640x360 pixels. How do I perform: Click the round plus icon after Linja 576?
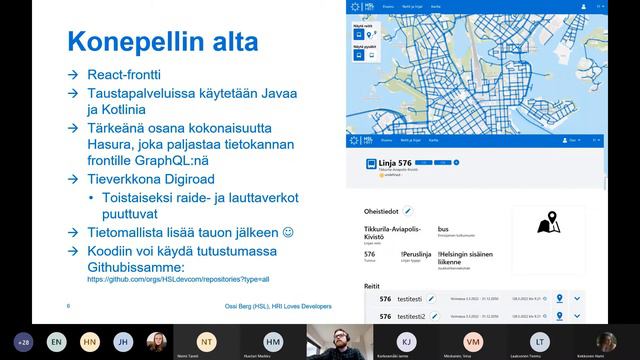coord(456,162)
